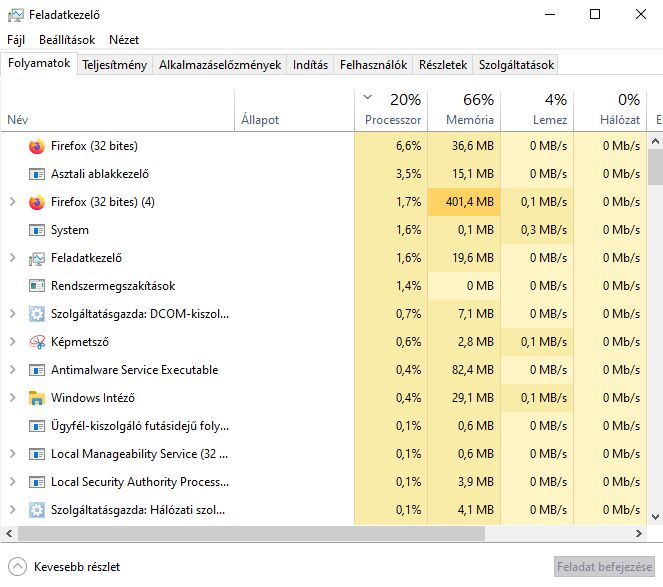Click the 29,1 MB memory cell

pyautogui.click(x=464, y=398)
